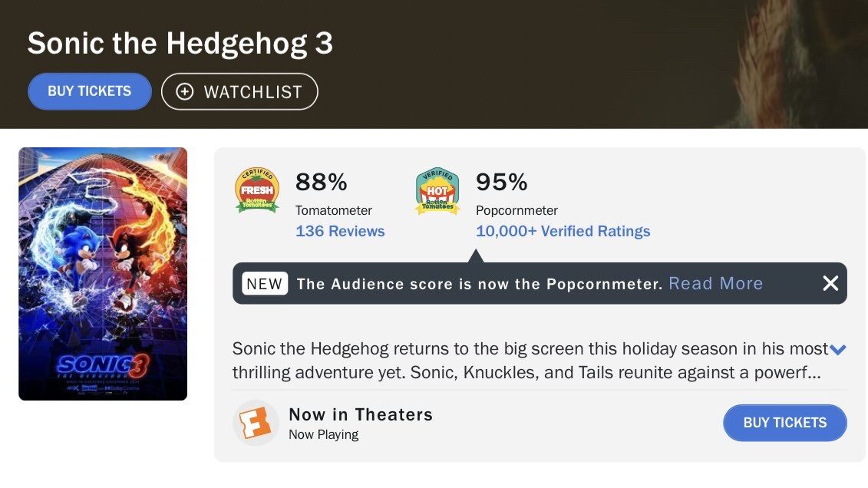Viewport: 868px width, 488px height.
Task: Expand the movie synopsis chevron
Action: point(838,350)
